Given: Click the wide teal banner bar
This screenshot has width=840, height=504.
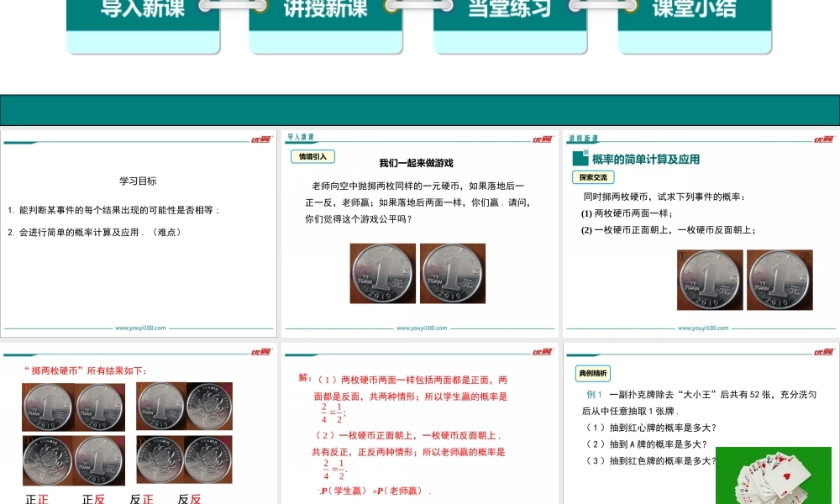Looking at the screenshot, I should tap(420, 110).
